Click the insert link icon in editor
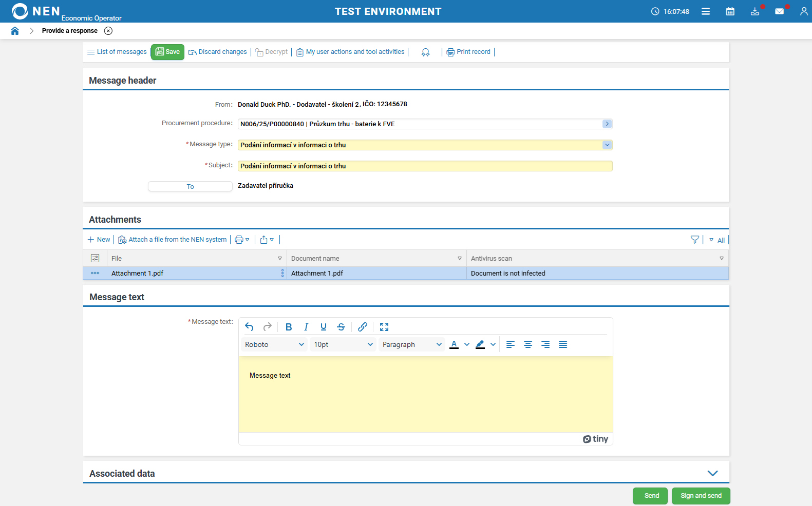The height and width of the screenshot is (506, 812). click(x=363, y=327)
